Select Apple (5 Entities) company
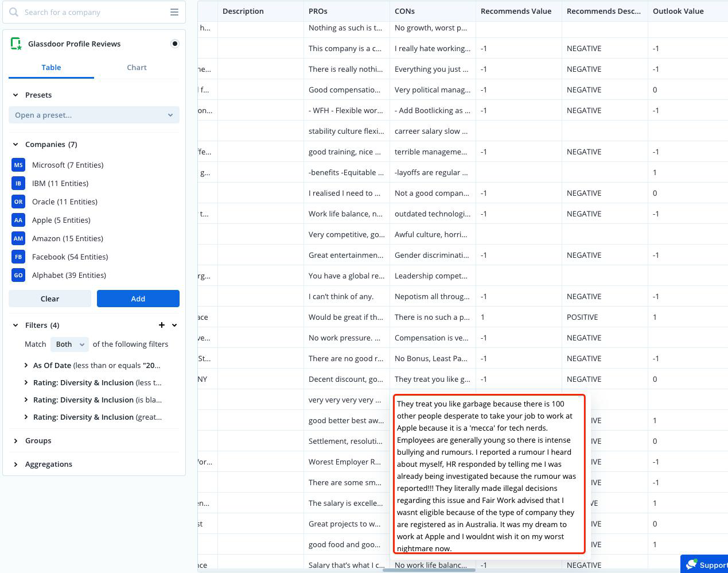 (61, 220)
